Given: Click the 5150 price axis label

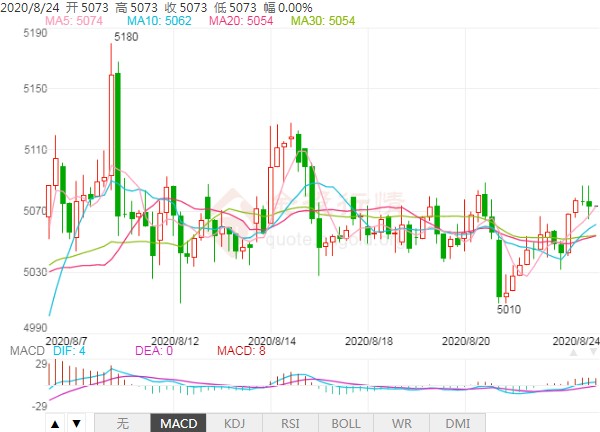Looking at the screenshot, I should (x=35, y=88).
